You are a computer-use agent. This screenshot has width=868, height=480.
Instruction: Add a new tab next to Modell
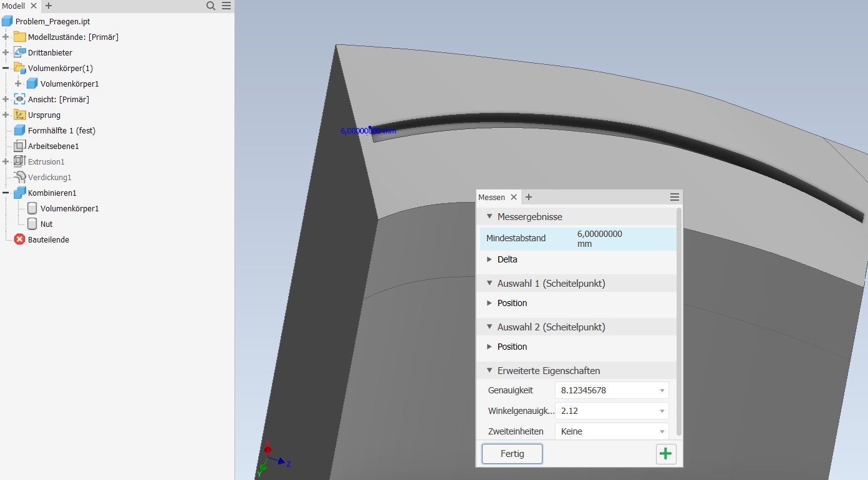click(x=49, y=6)
